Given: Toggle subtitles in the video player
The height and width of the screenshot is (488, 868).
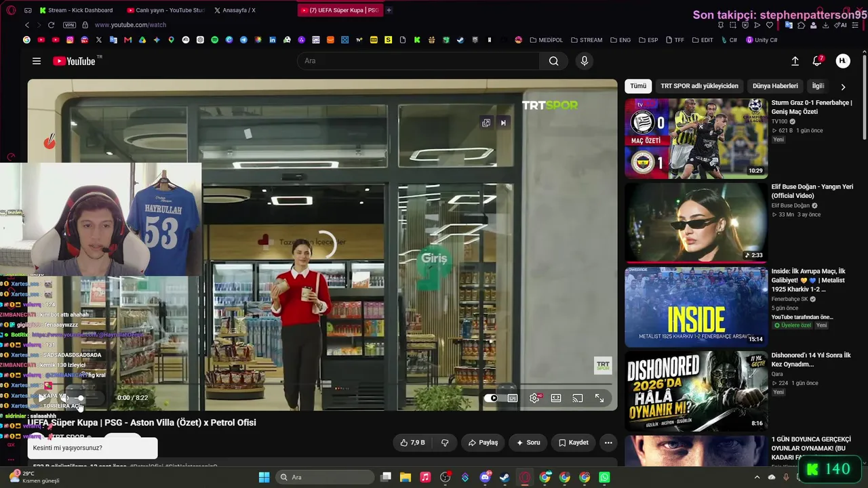Looking at the screenshot, I should (513, 398).
